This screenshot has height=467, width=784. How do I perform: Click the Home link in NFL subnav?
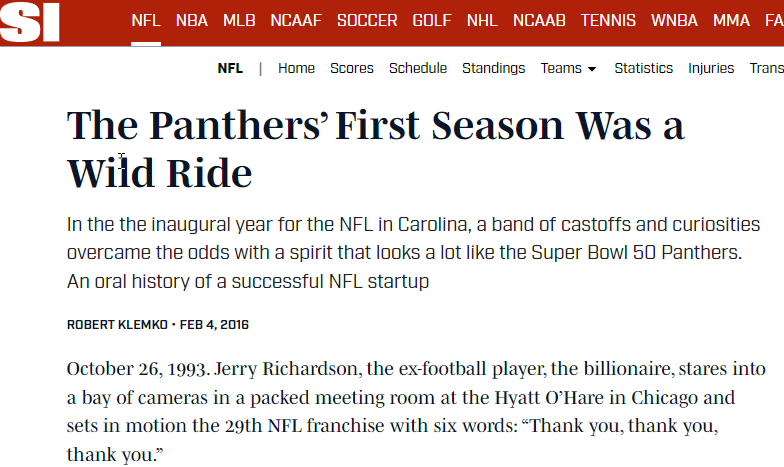click(296, 68)
